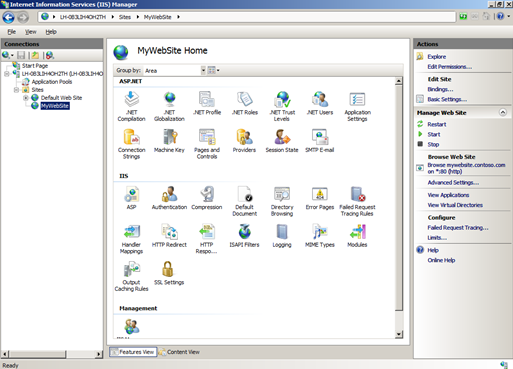Open the Logging feature
Viewport: 513px width, 369px height.
282,235
